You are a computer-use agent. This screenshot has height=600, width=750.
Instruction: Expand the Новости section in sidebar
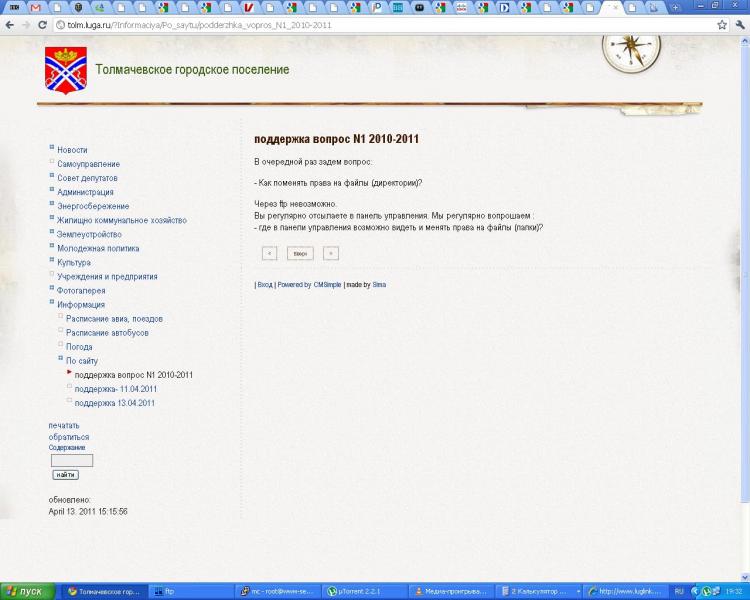72,150
